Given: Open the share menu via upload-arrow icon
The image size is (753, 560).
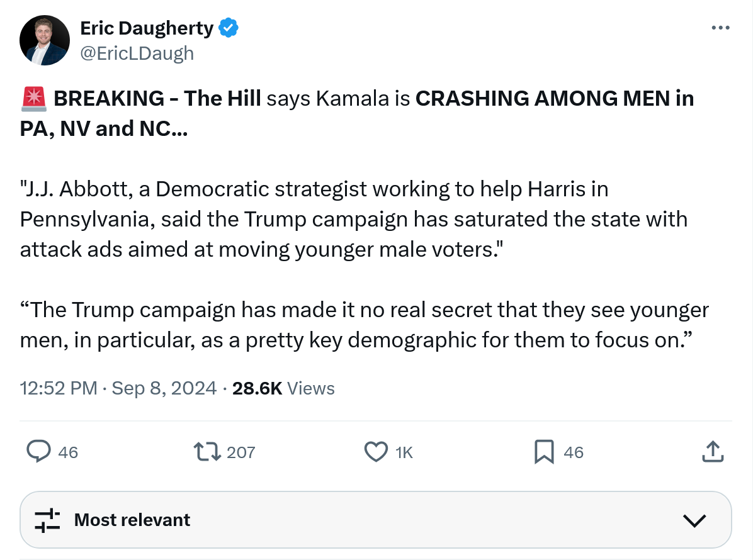Looking at the screenshot, I should point(711,451).
